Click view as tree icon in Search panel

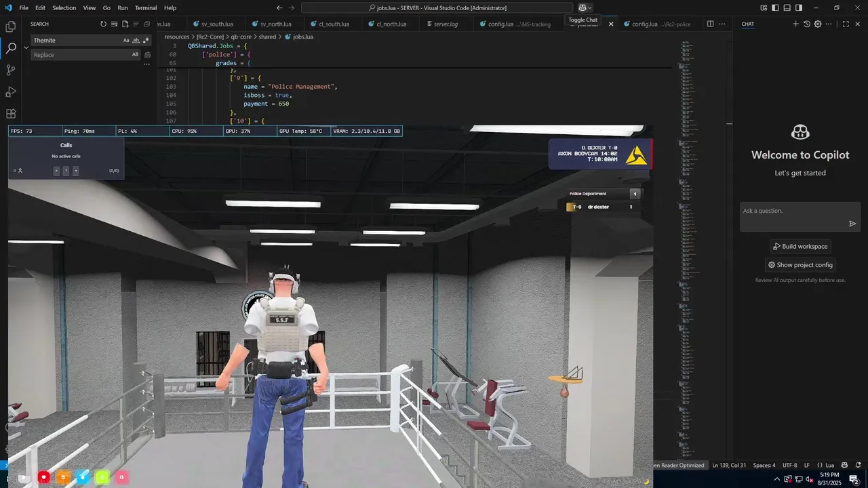(136, 24)
